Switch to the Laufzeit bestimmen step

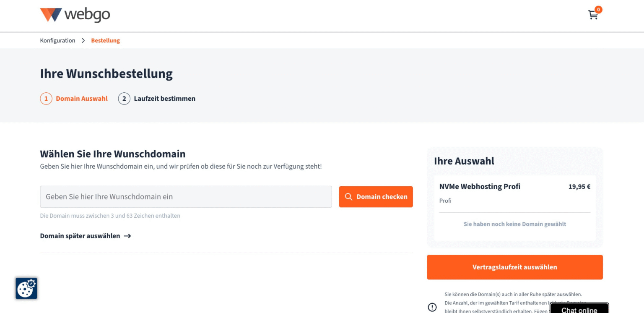click(x=164, y=98)
